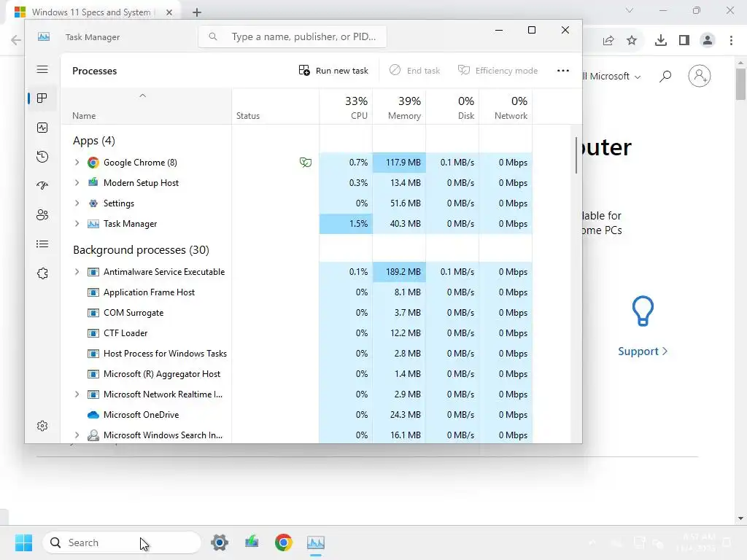The width and height of the screenshot is (747, 560).
Task: Click the Microsoft OneDrive cloud icon
Action: coord(93,415)
